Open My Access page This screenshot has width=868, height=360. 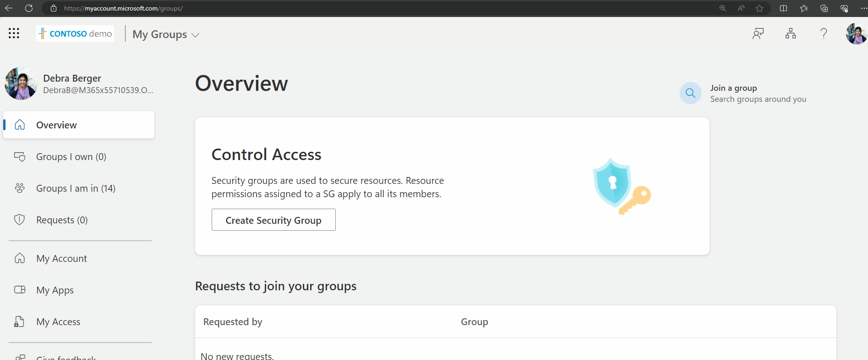pyautogui.click(x=58, y=322)
